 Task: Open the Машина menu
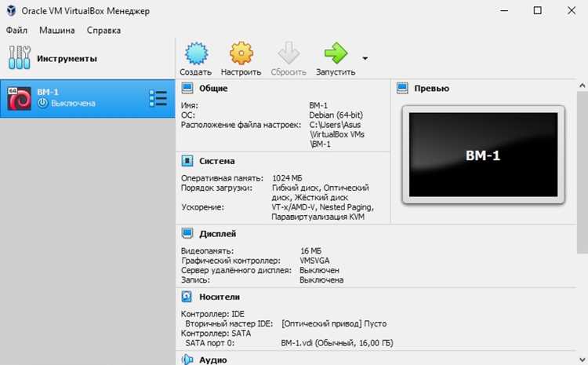point(57,30)
